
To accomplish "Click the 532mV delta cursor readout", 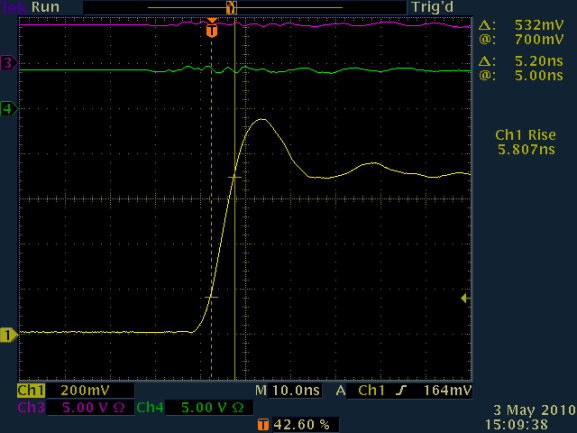I will [539, 25].
